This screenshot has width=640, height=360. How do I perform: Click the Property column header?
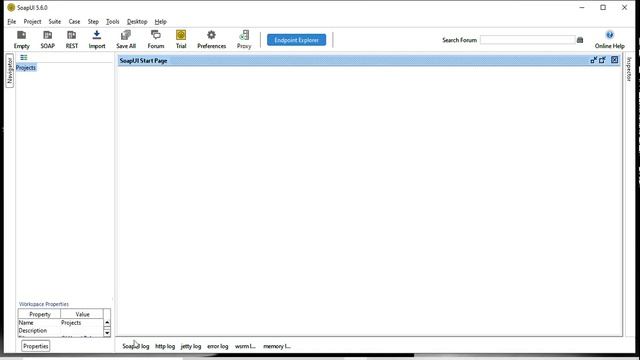pos(40,314)
